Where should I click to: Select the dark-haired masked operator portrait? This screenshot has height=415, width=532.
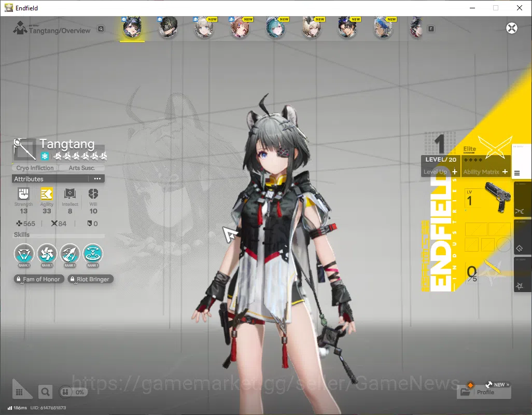[168, 28]
